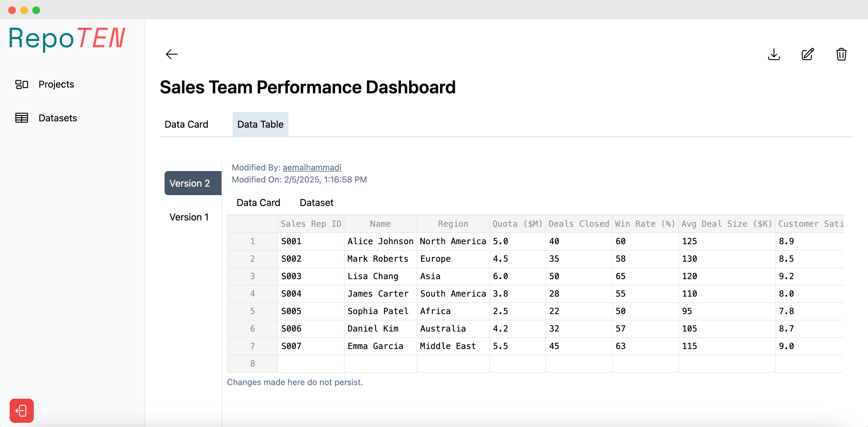Delete dataset with trash icon
This screenshot has height=427, width=868.
click(x=841, y=54)
